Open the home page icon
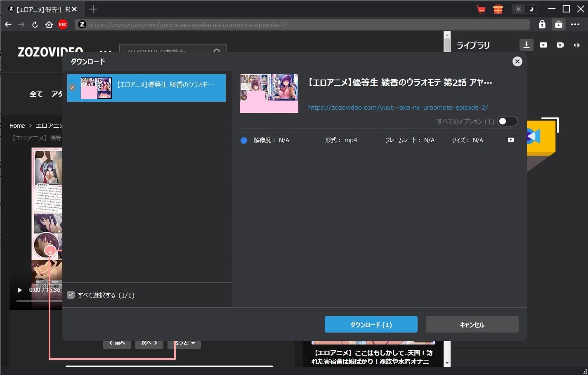Screen dimensions: 588x375 tap(49, 25)
